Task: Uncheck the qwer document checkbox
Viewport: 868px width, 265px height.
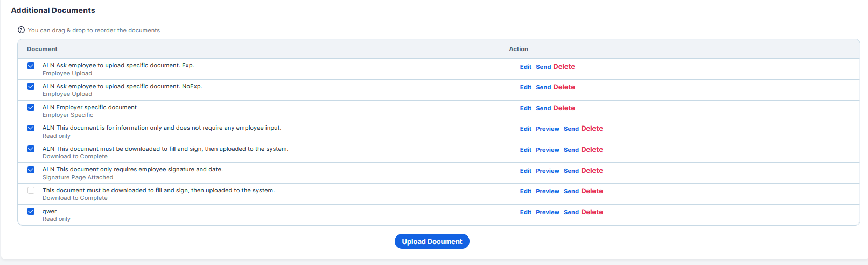Action: [x=31, y=212]
